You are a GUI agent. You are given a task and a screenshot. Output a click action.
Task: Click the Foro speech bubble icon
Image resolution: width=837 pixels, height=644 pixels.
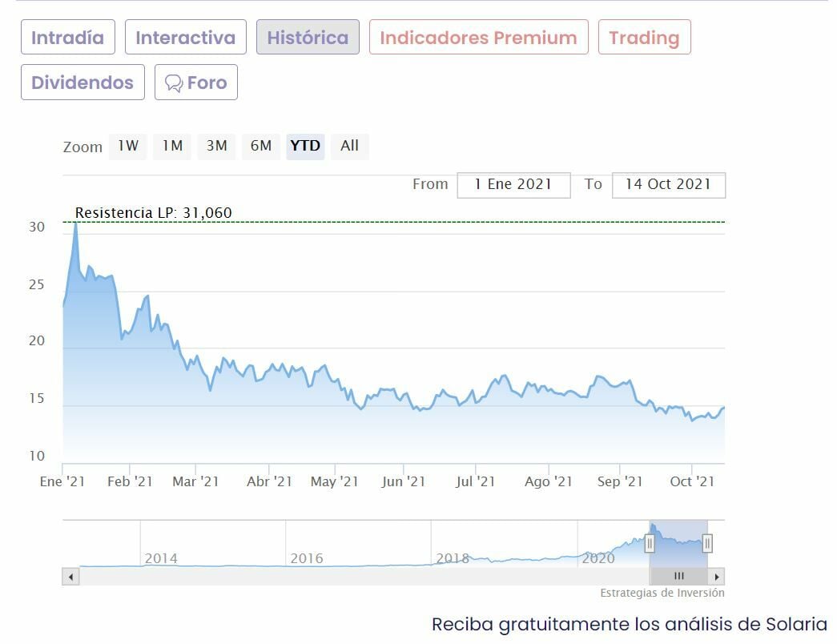[x=174, y=83]
